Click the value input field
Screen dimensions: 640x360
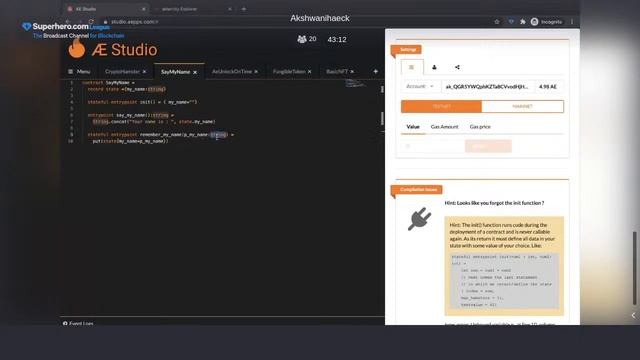coord(433,146)
